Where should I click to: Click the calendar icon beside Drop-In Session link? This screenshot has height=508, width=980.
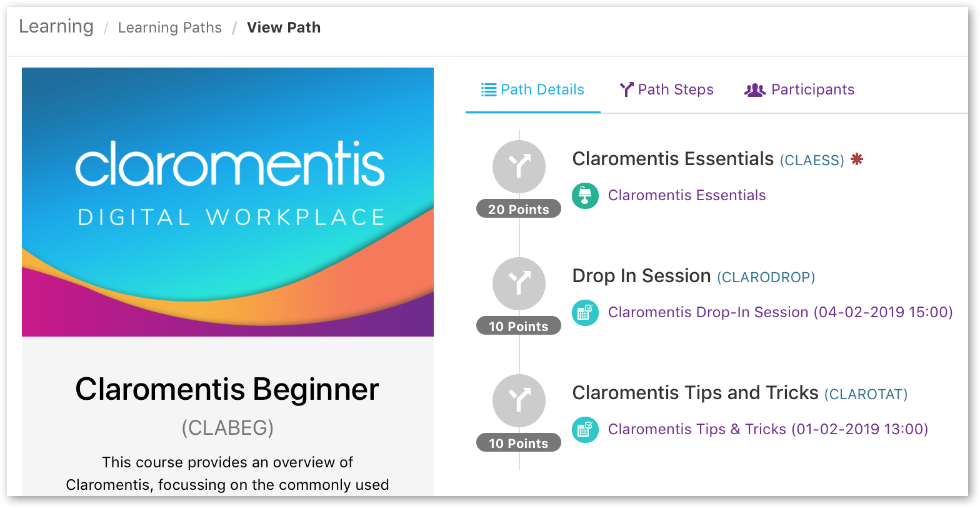(x=585, y=312)
